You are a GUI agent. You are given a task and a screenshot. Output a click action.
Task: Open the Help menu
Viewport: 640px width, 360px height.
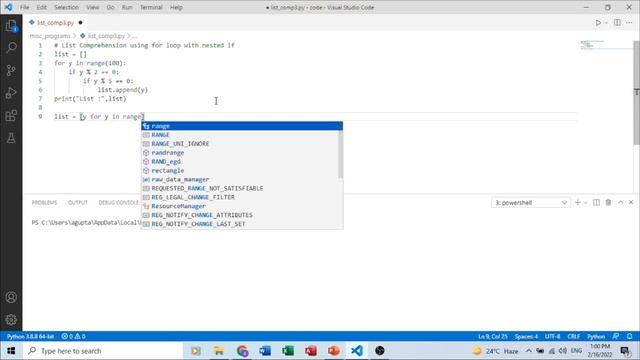pyautogui.click(x=176, y=7)
